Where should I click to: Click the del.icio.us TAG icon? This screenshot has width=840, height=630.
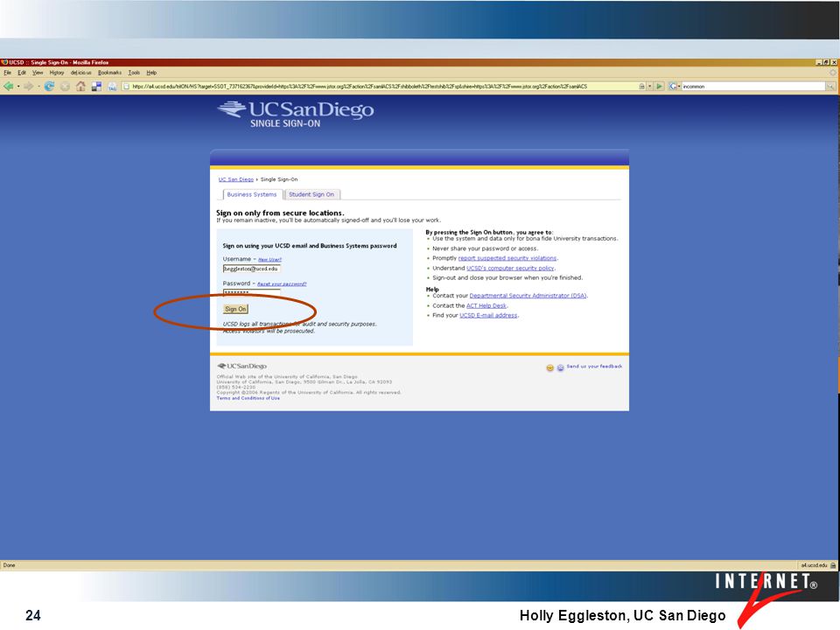pos(112,87)
